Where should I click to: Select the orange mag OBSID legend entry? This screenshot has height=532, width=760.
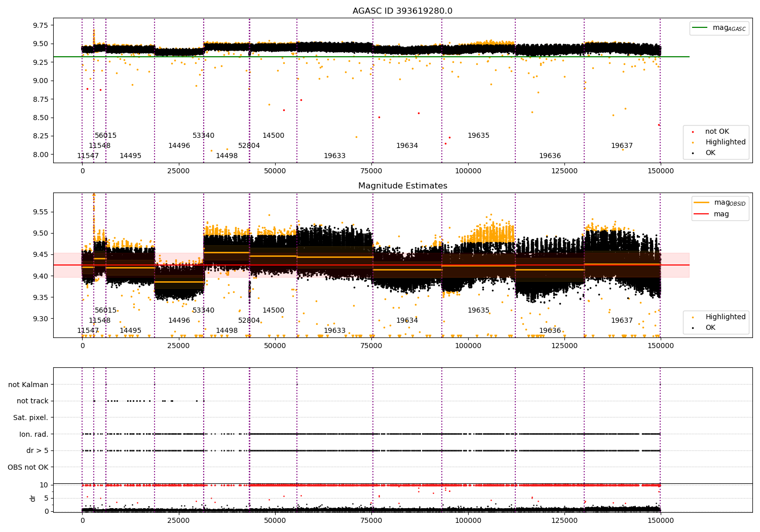point(719,203)
